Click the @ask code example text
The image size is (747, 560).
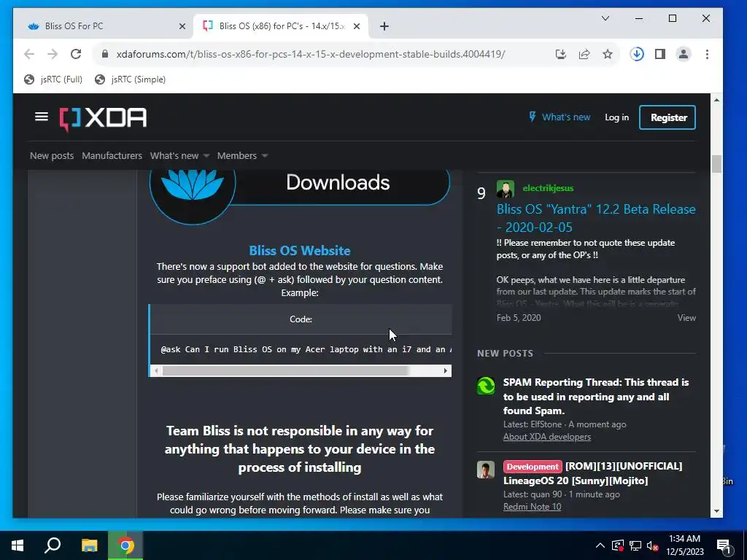tap(305, 349)
